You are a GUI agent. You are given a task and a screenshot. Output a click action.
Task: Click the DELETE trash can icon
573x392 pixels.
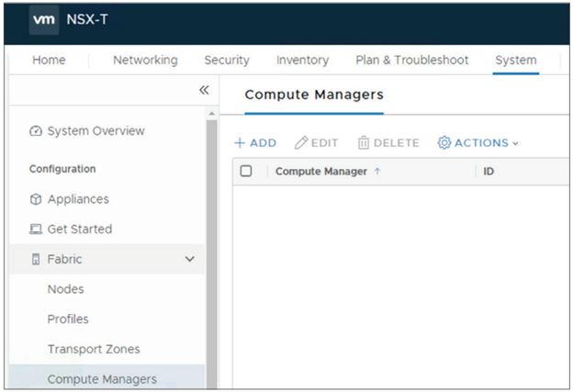[x=364, y=143]
